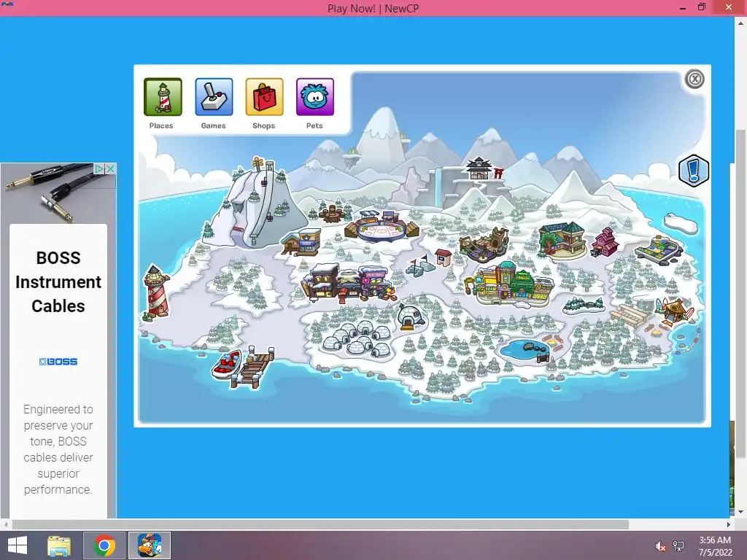Go to the Mine Shack

pyautogui.click(x=484, y=244)
